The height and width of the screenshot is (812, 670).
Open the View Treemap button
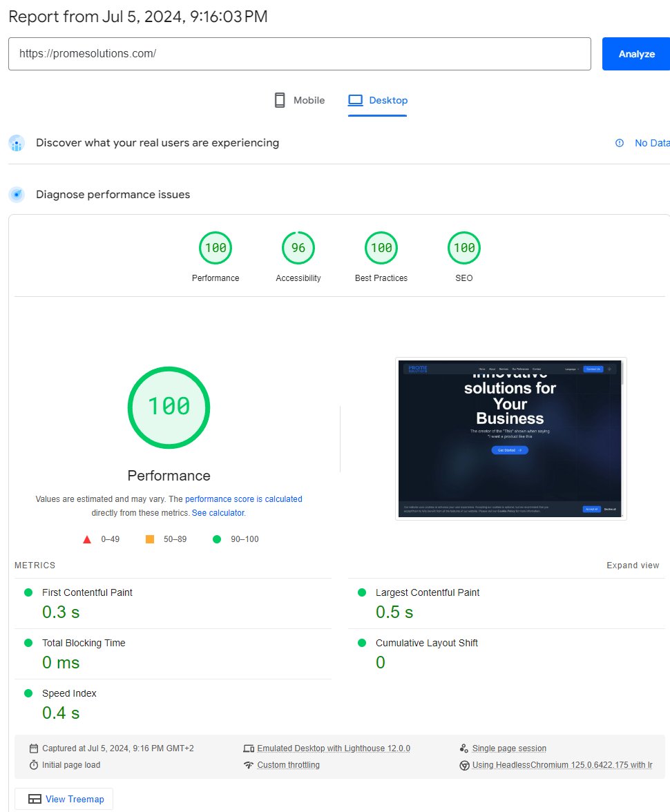click(x=64, y=799)
